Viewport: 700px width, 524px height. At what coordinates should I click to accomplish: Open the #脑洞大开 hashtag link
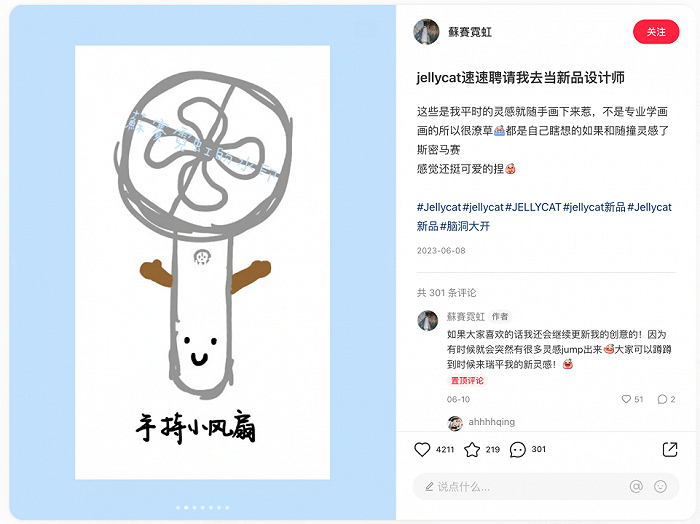[x=465, y=226]
